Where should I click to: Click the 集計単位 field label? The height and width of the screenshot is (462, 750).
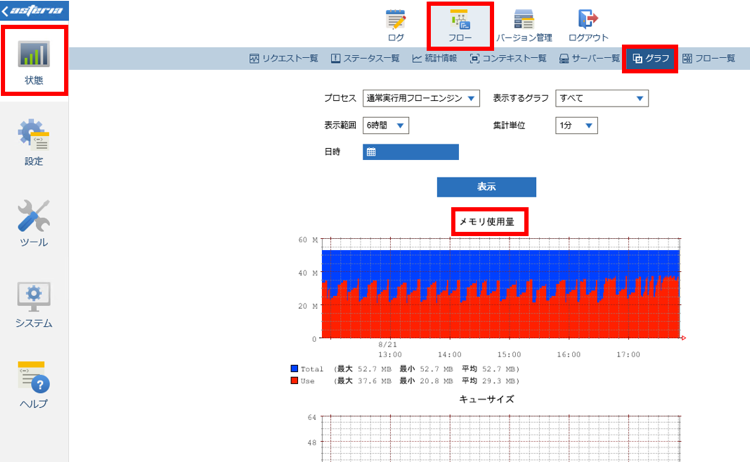click(509, 125)
